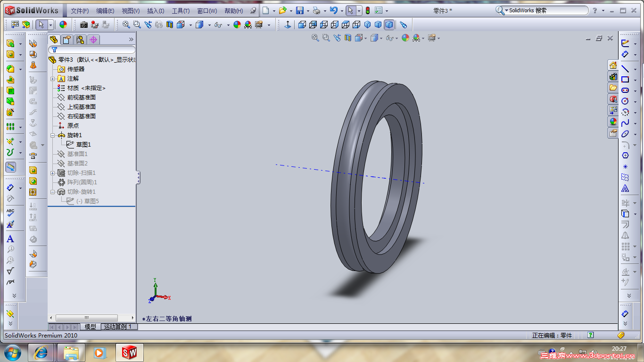Screen dimensions: 644x362
Task: Open the DimXpertManager crosshair tab
Action: [x=93, y=40]
